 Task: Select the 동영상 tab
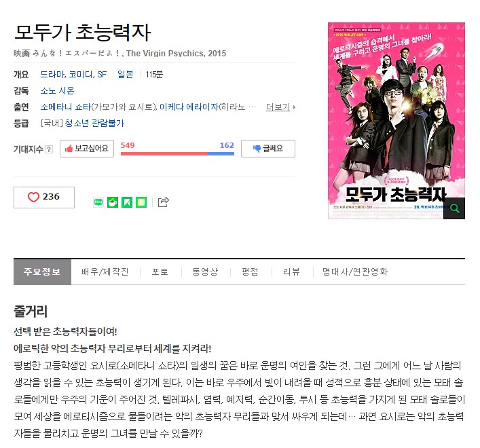click(205, 272)
